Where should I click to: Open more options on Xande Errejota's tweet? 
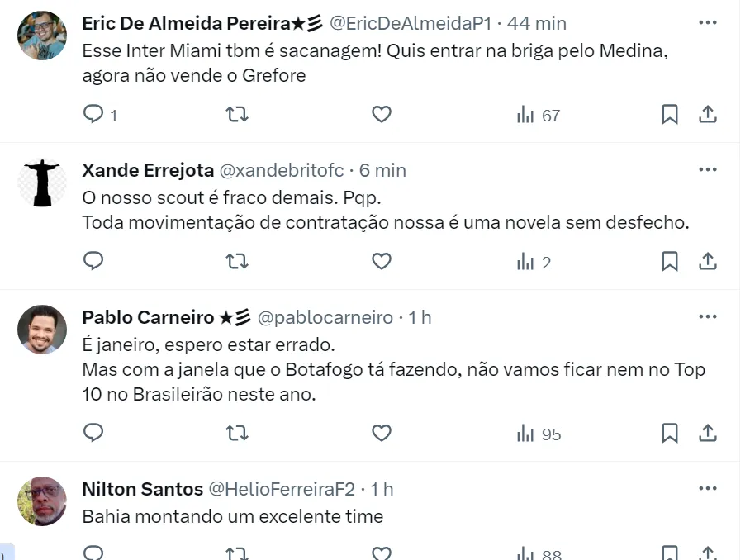[x=708, y=169]
